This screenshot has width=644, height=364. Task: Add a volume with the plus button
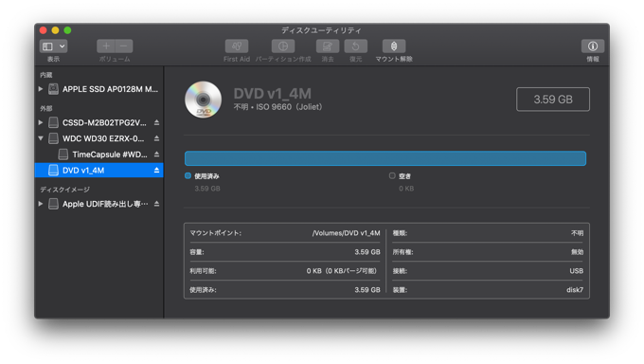pos(106,46)
